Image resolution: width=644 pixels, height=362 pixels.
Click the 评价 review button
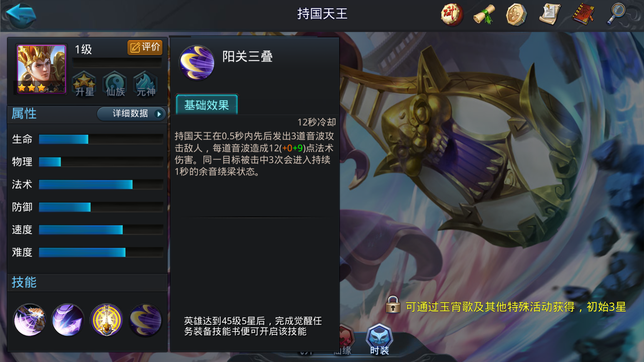(x=145, y=47)
